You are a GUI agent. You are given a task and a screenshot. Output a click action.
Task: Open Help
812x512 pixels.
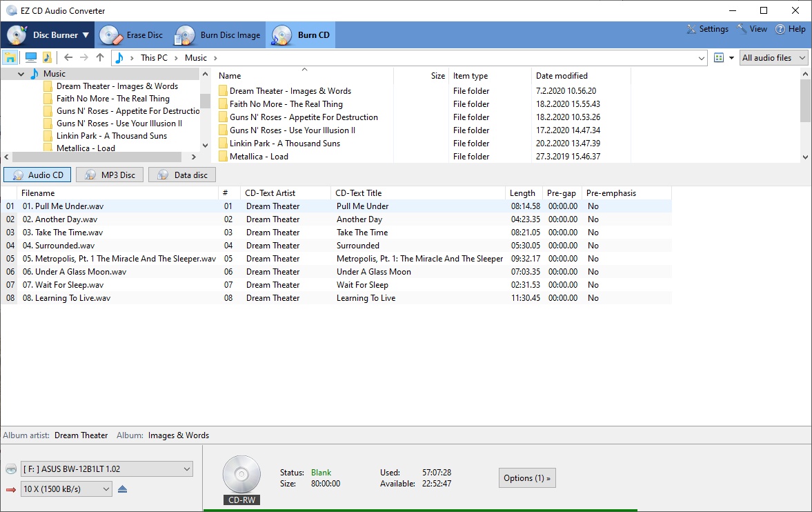coord(790,29)
